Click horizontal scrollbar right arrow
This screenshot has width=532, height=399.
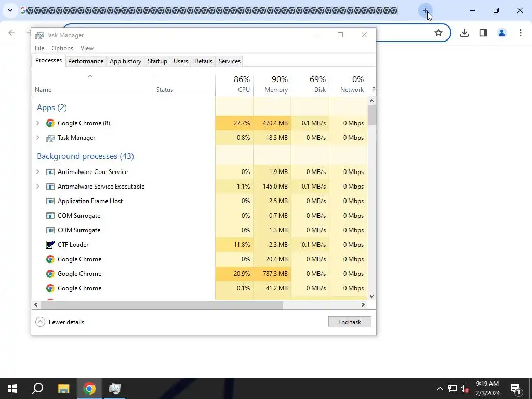tap(363, 304)
